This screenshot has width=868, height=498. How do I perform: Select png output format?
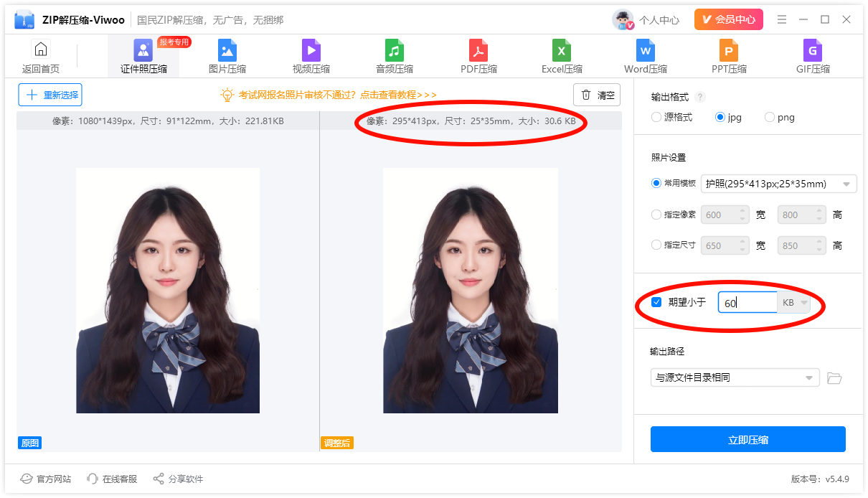[770, 117]
